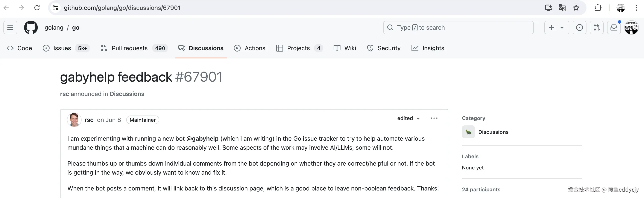Bookmark this page with star icon
The image size is (644, 198).
pos(576,8)
